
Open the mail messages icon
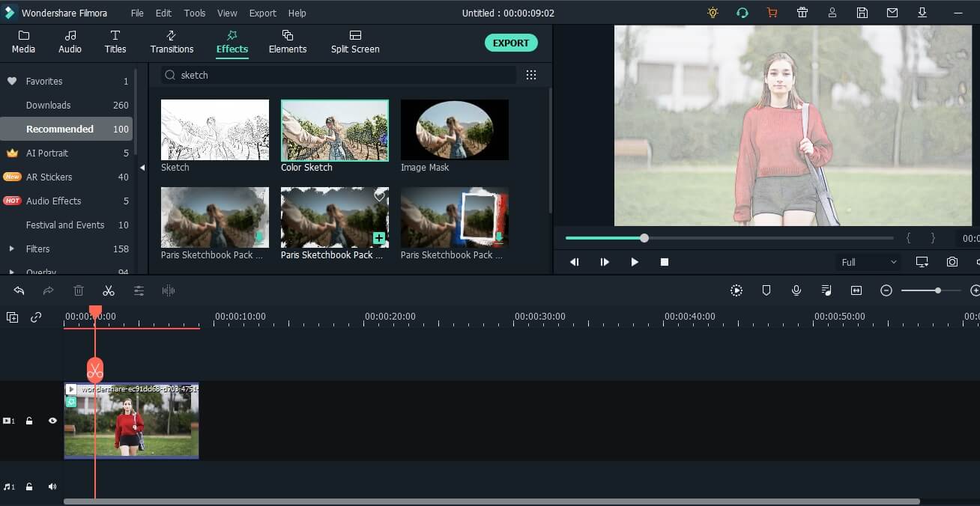[x=892, y=13]
